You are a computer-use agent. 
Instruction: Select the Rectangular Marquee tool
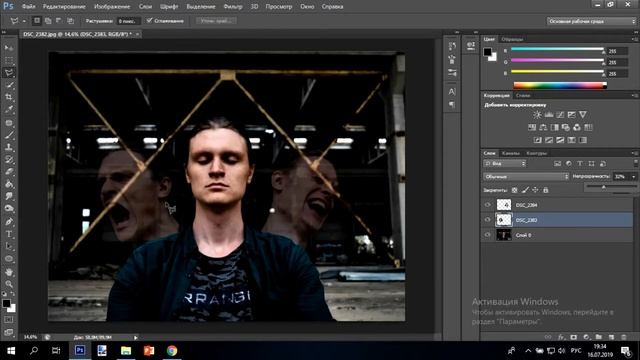(9, 60)
